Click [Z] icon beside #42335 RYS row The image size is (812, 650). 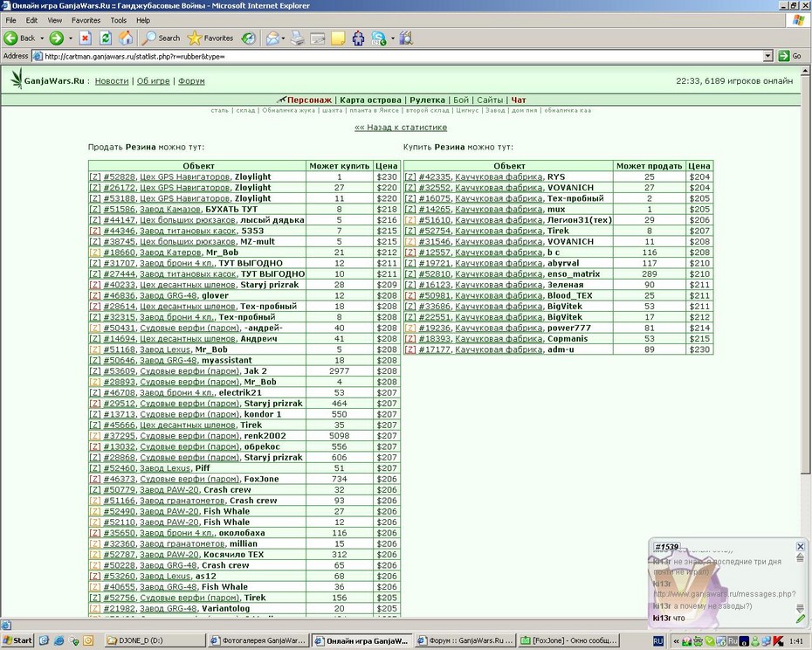tap(410, 176)
